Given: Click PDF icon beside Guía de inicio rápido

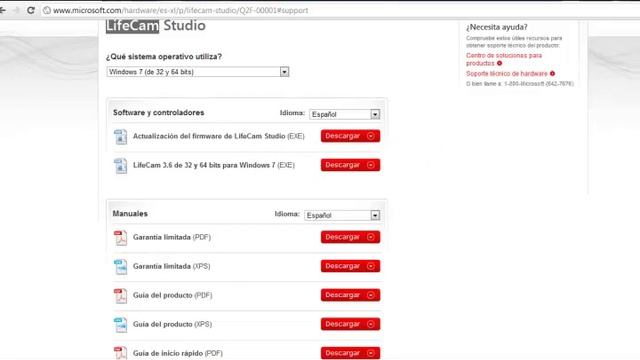Looking at the screenshot, I should [x=120, y=353].
